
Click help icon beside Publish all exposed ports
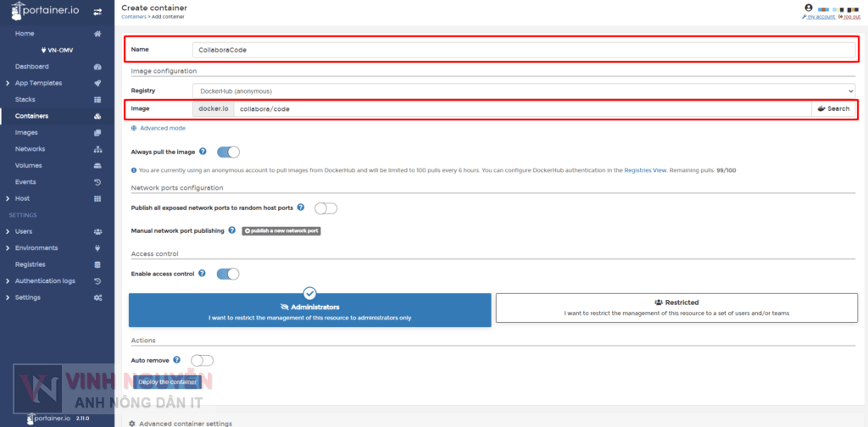point(301,208)
